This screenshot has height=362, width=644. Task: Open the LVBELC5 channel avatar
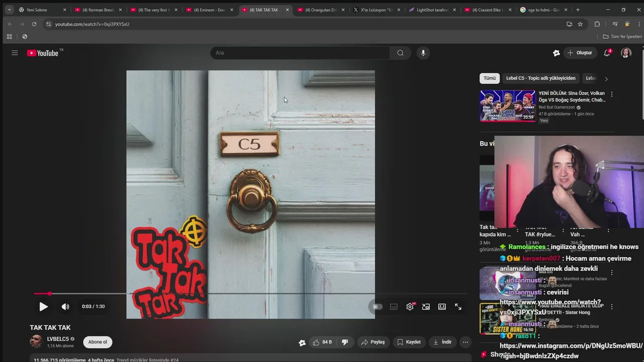(x=36, y=342)
